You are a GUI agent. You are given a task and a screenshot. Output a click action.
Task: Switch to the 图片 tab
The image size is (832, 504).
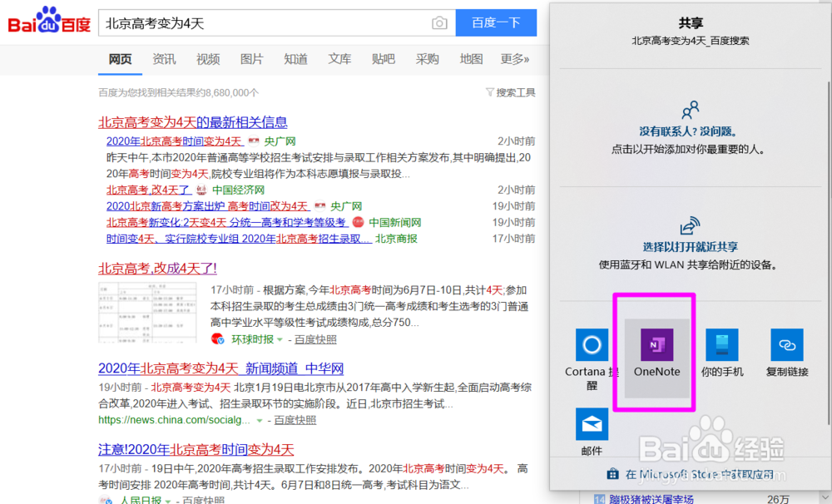(x=251, y=59)
